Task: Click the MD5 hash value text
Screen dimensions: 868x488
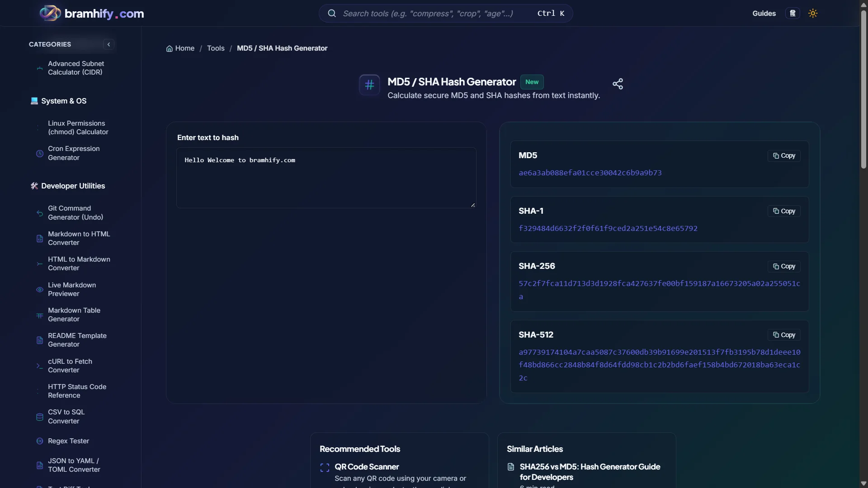Action: [590, 173]
